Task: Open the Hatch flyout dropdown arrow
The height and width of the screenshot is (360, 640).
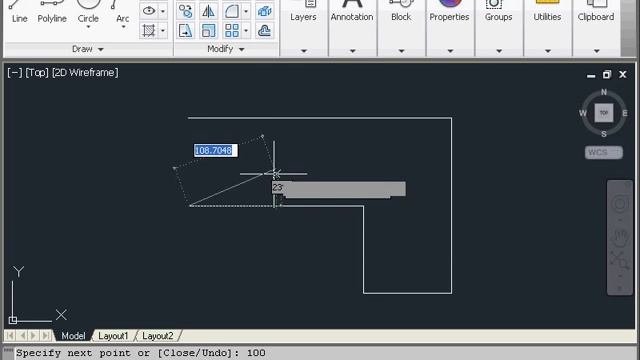Action: (163, 31)
